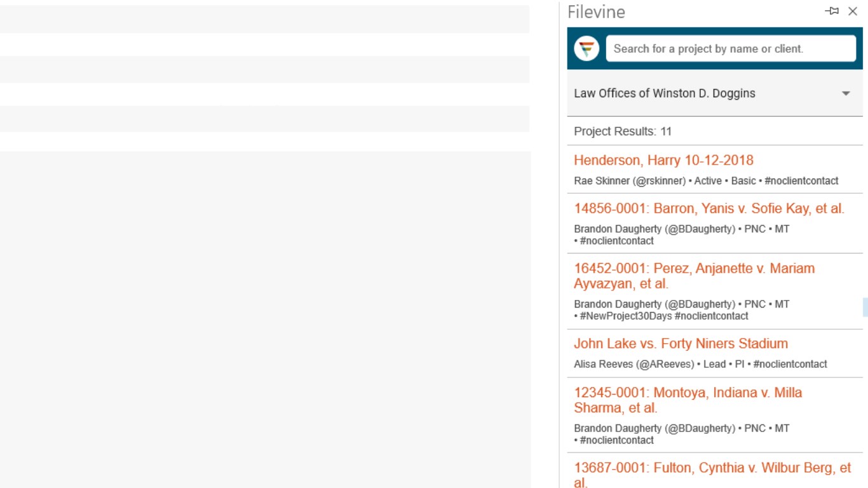The height and width of the screenshot is (488, 868).
Task: Open project 14856-0001 Barron, Yanis
Action: point(709,208)
